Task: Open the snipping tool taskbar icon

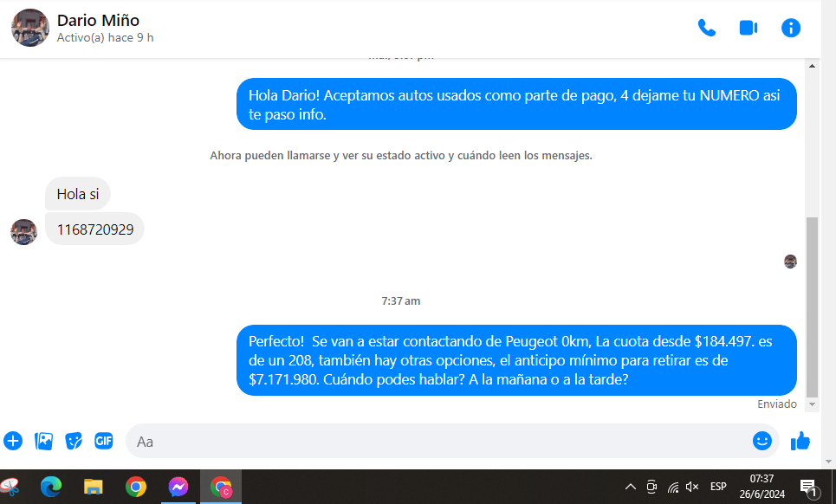Action: point(10,487)
